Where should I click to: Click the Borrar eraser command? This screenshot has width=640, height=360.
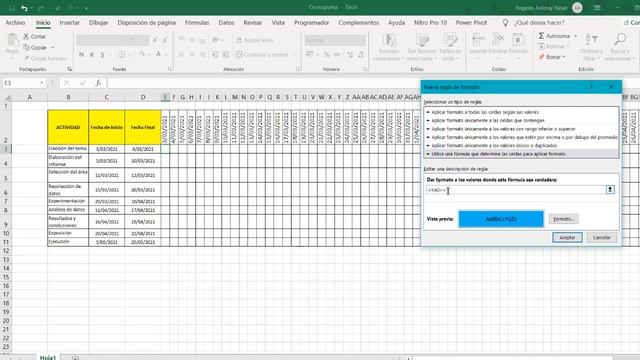click(x=551, y=57)
